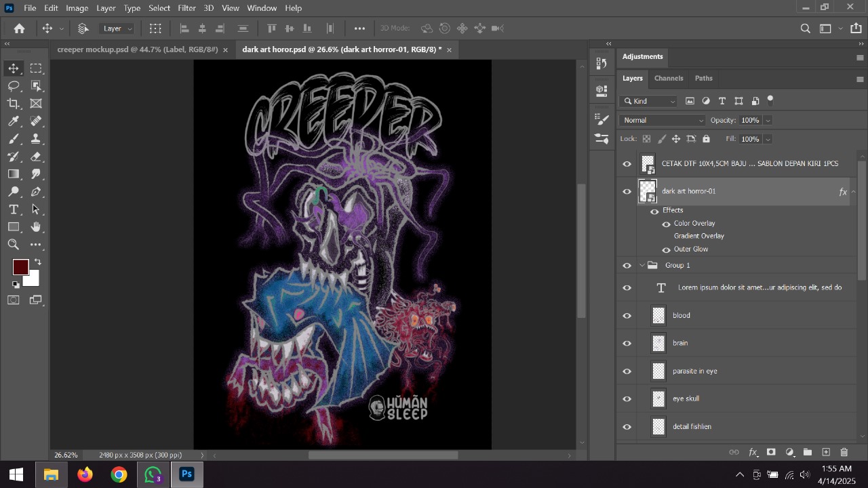Toggle Color Overlay effect visibility

(666, 224)
